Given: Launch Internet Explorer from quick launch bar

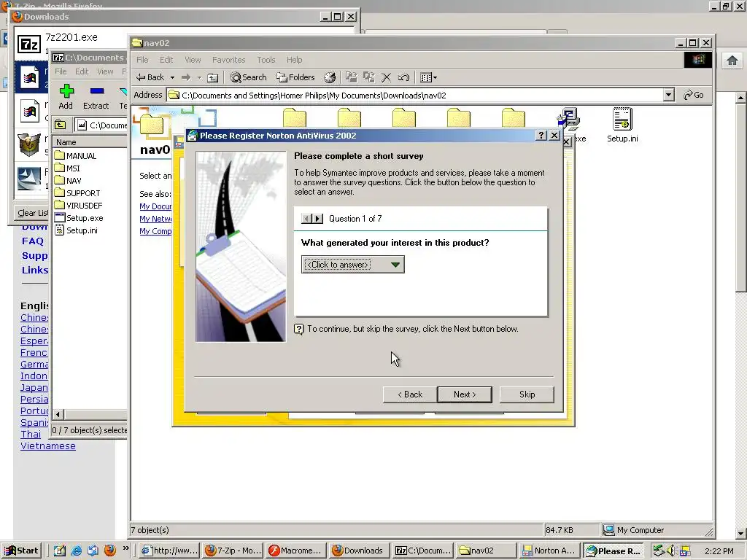Looking at the screenshot, I should pos(76,551).
